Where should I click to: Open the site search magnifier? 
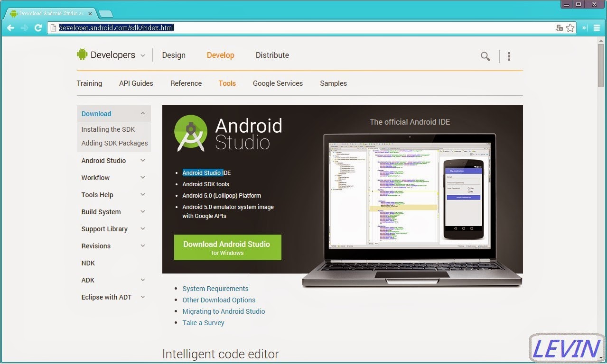point(485,56)
